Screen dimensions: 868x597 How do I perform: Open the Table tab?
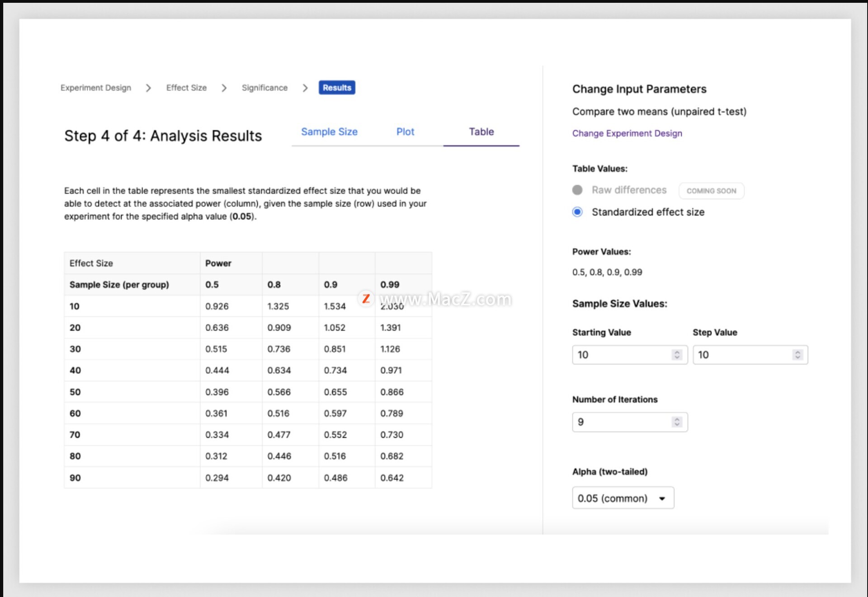pos(481,132)
